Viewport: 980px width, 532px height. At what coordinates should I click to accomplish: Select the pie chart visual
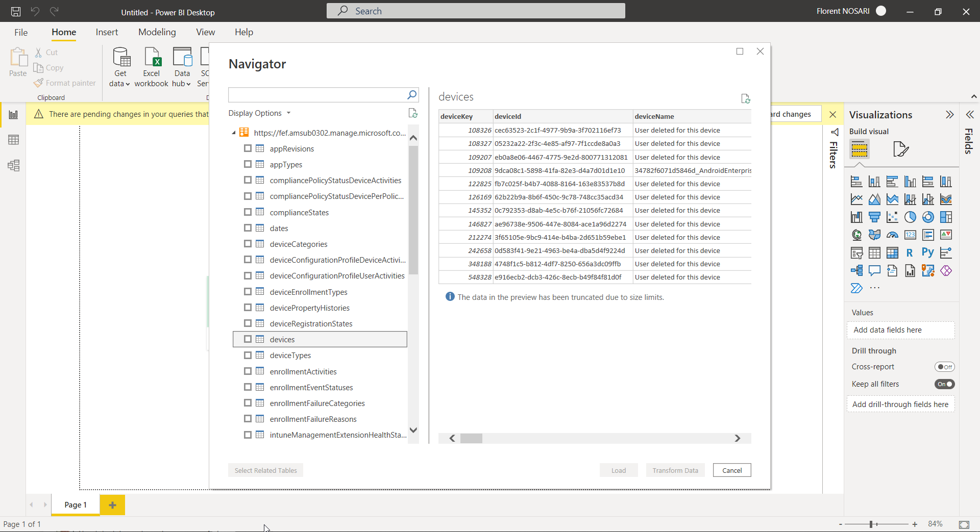[x=910, y=217]
